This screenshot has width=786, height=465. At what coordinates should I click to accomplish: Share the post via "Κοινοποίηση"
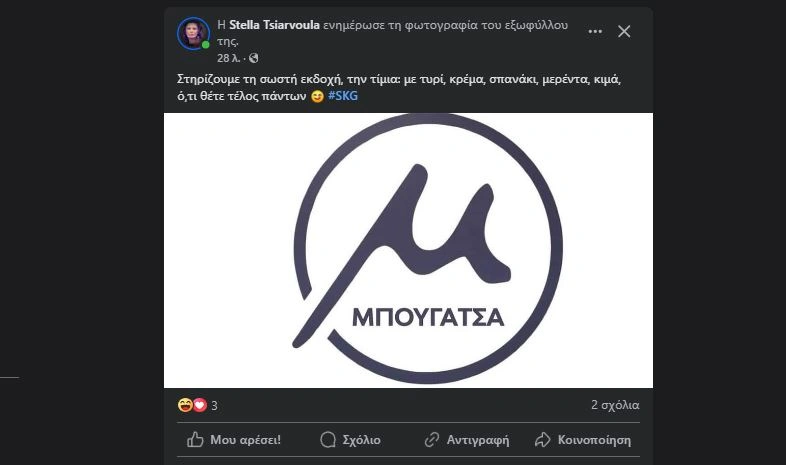tap(583, 439)
